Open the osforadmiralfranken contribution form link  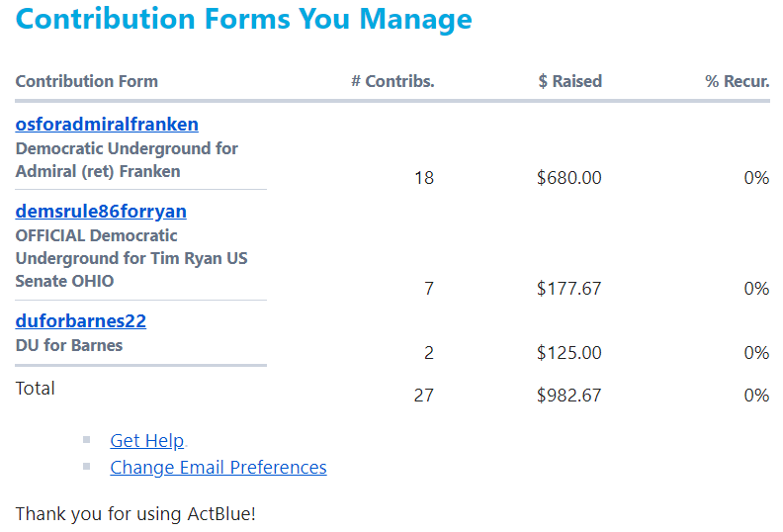click(x=107, y=125)
